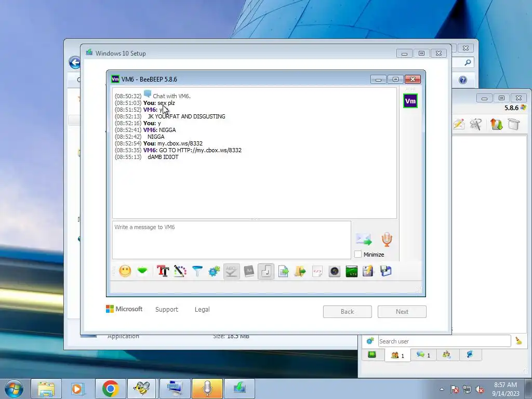Click the 'Chat with VM6.' header line
532x399 pixels.
click(171, 96)
